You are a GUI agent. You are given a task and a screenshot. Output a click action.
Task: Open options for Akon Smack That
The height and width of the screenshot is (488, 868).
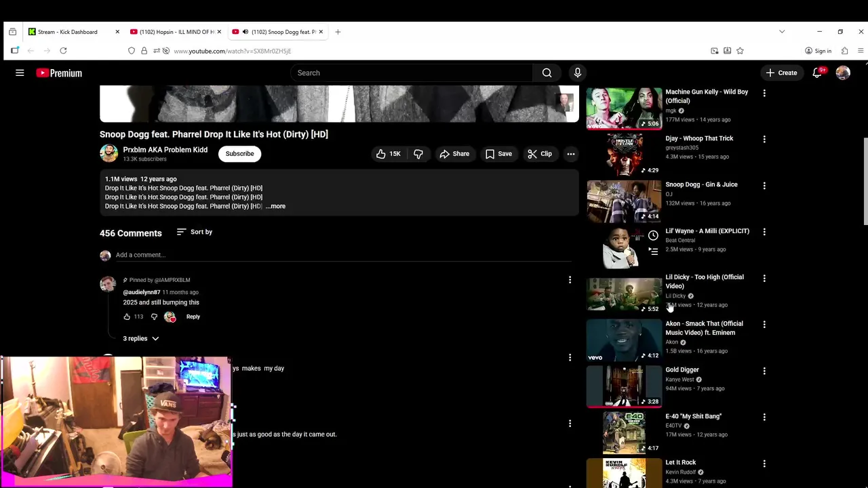[x=764, y=325]
